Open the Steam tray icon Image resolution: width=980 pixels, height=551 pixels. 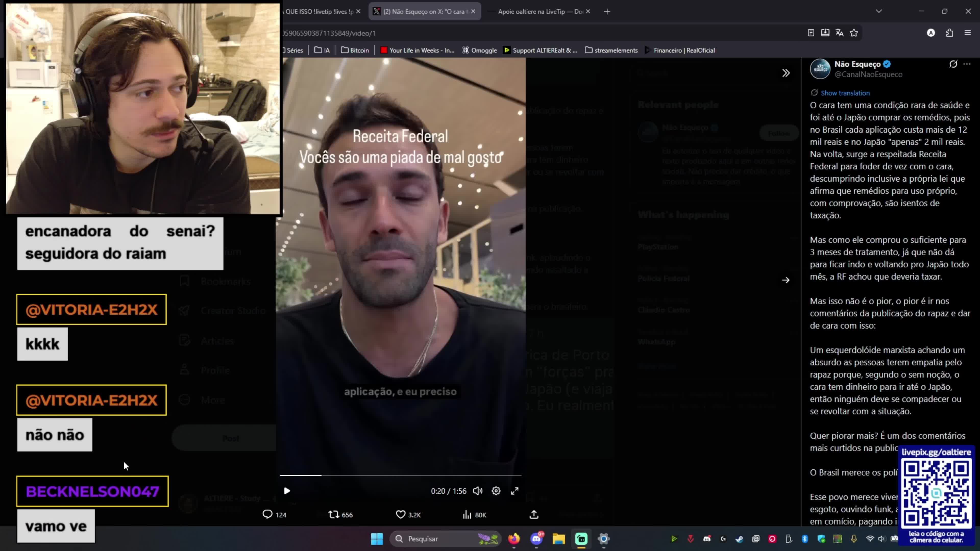pyautogui.click(x=739, y=539)
